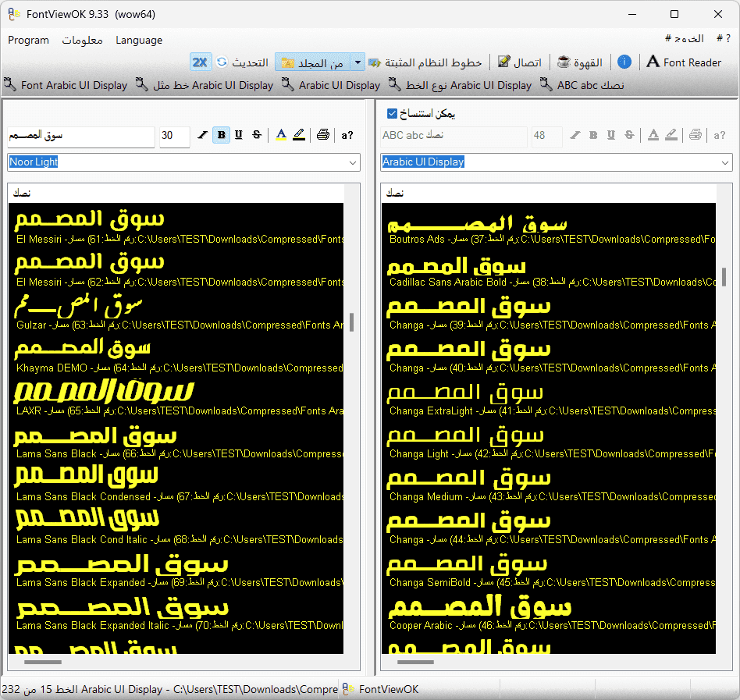This screenshot has width=740, height=700.
Task: Launch Font Reader
Action: tap(684, 62)
